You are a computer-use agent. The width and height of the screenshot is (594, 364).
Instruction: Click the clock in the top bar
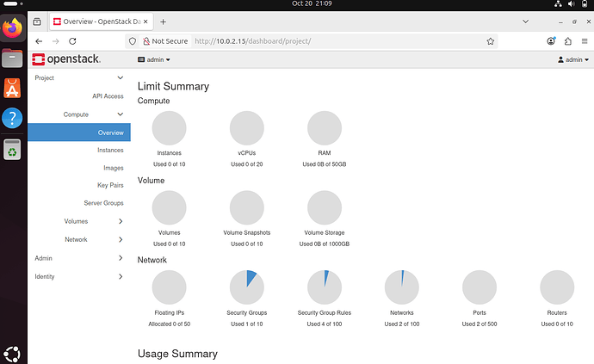coord(312,3)
